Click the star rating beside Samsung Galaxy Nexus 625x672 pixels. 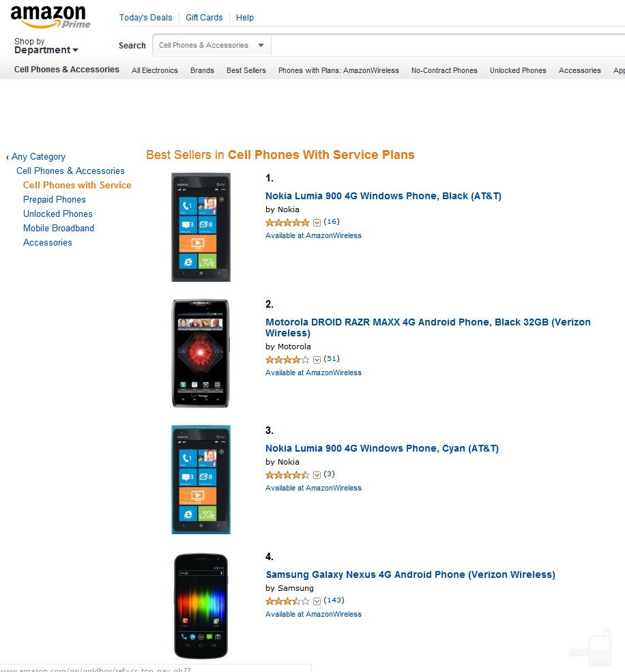[x=287, y=601]
